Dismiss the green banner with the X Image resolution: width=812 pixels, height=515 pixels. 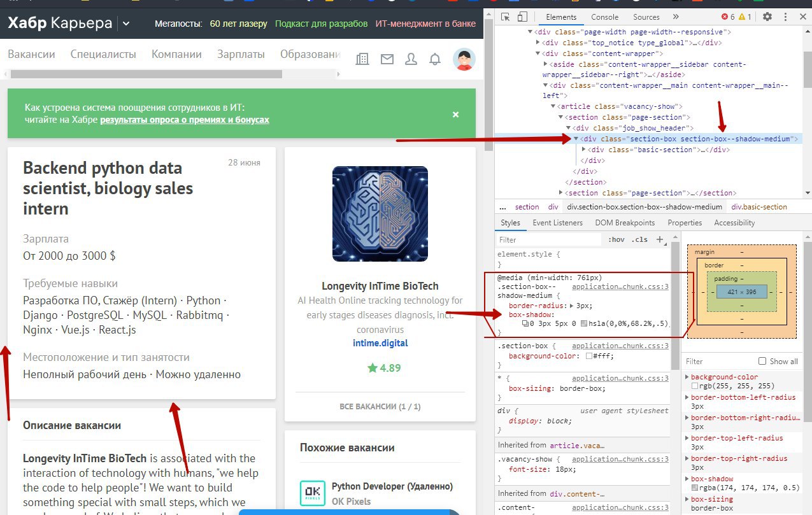click(455, 115)
